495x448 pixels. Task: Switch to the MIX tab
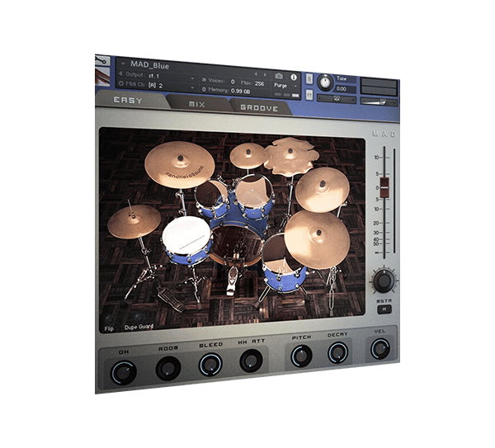tap(196, 104)
